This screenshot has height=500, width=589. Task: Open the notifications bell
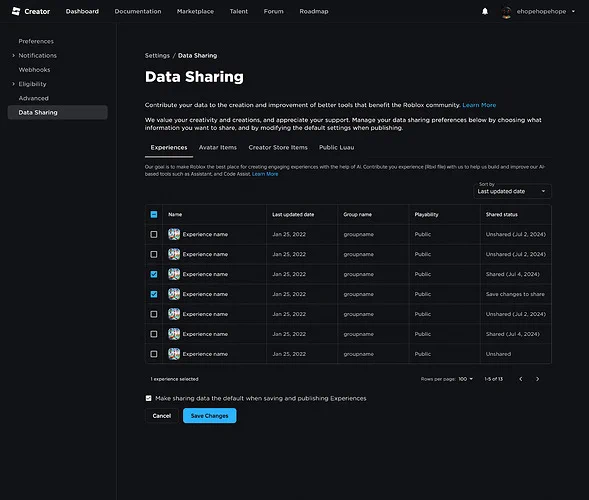pos(485,11)
